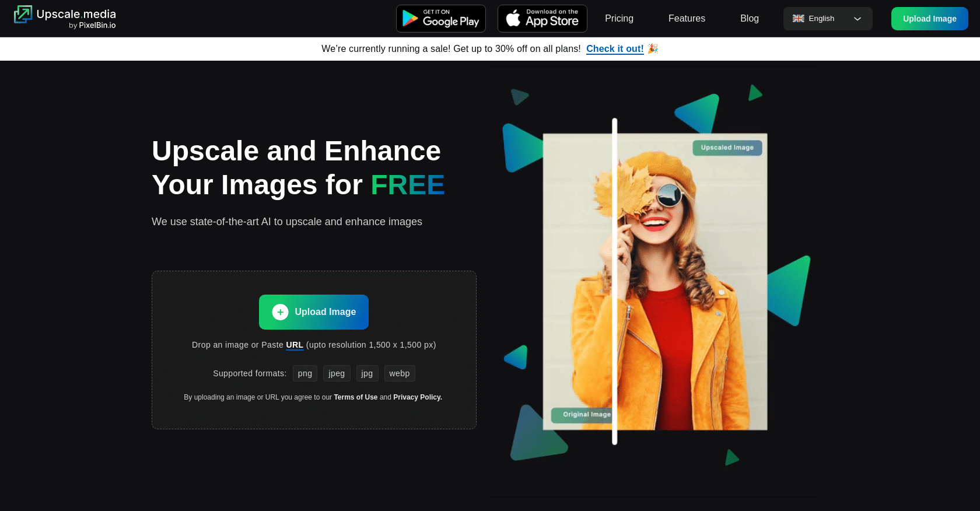The width and height of the screenshot is (980, 511).
Task: Open the Pricing menu item
Action: coord(619,19)
